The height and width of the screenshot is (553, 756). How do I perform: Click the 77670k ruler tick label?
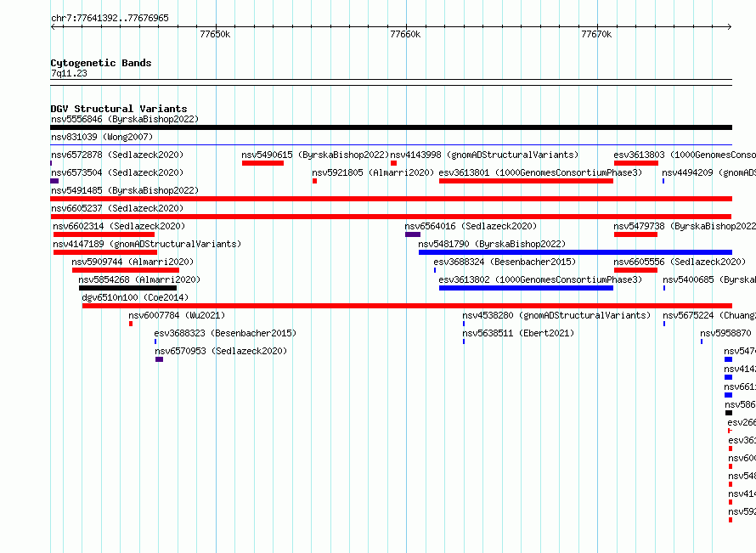tap(596, 34)
